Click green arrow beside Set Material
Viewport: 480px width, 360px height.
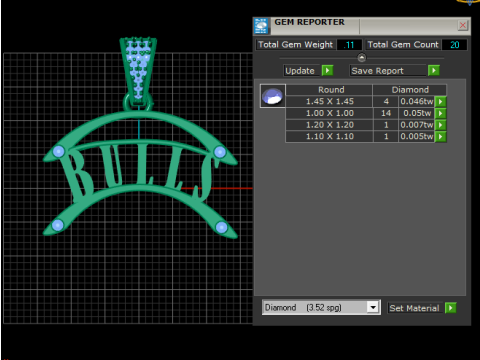point(451,308)
